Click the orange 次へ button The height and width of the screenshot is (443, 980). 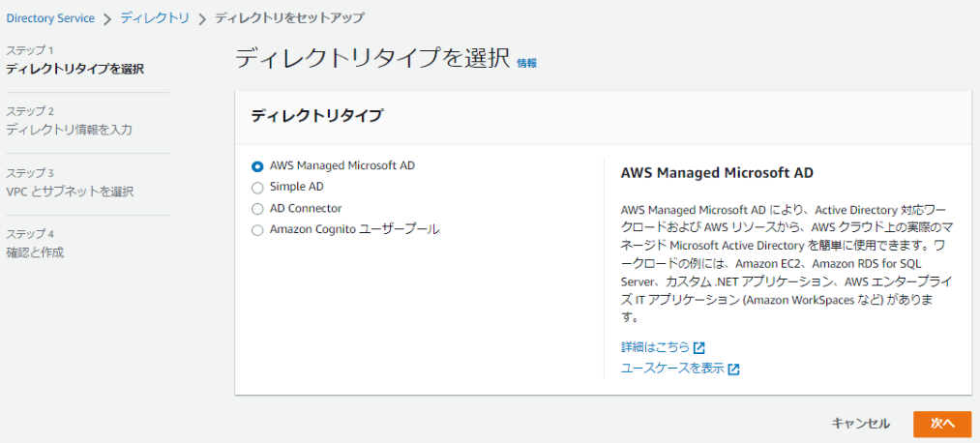[x=942, y=424]
